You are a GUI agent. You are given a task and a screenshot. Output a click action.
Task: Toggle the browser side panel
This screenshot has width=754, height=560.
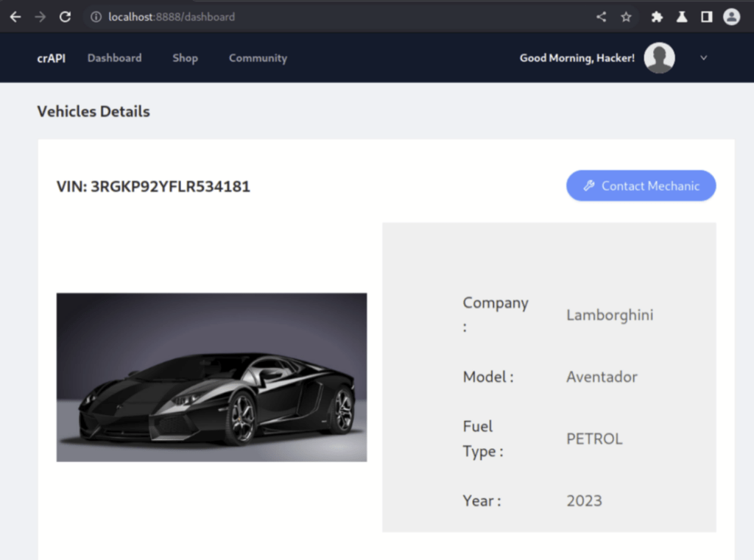click(x=706, y=17)
